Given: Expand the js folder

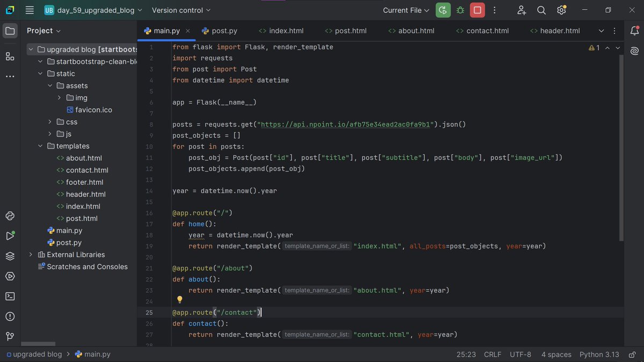Looking at the screenshot, I should pos(50,134).
